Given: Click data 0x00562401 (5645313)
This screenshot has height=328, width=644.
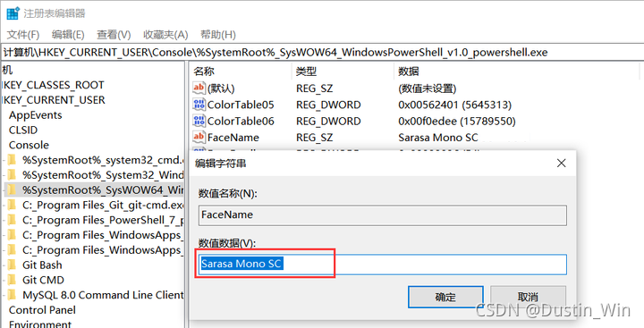Looking at the screenshot, I should coord(454,105).
